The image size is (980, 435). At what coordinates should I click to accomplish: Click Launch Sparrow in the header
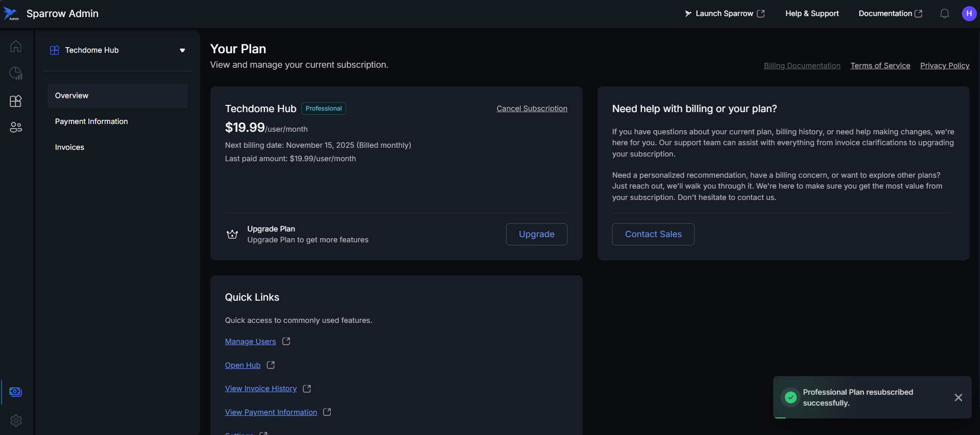(724, 14)
